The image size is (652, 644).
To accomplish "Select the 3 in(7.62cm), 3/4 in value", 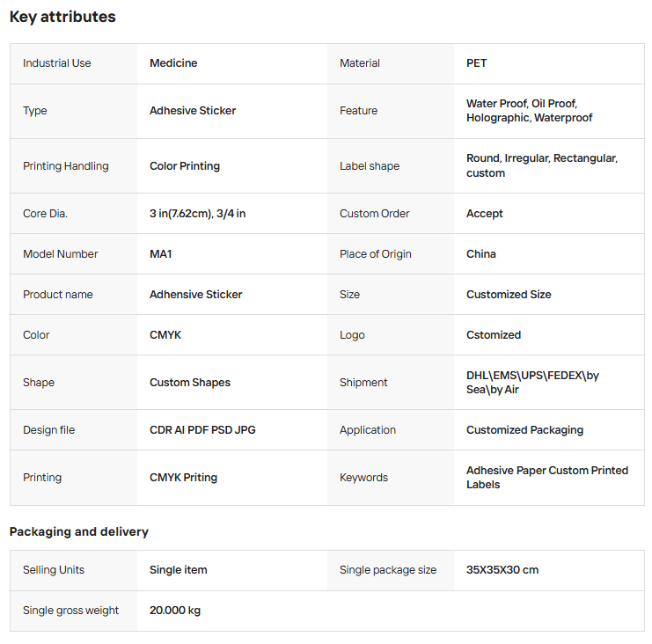I will (x=198, y=214).
